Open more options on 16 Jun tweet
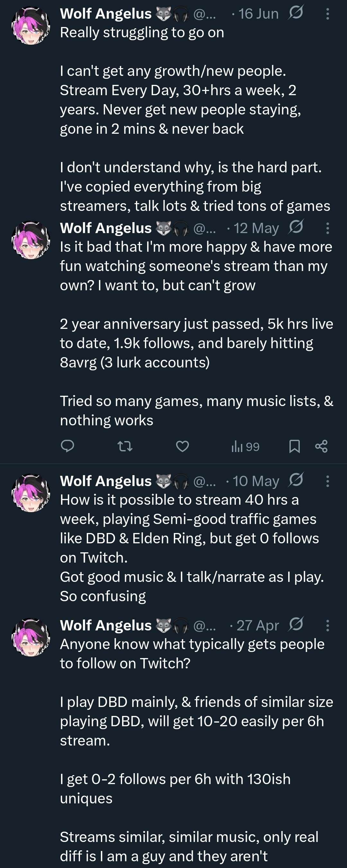347x868 pixels. point(327,14)
